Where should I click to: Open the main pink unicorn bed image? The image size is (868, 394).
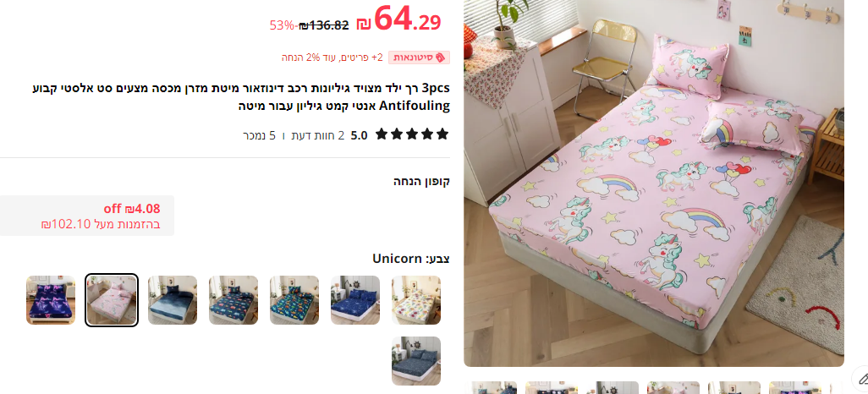(x=654, y=183)
